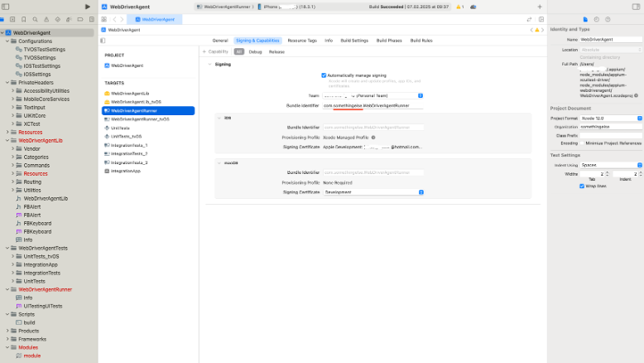Click the plus Library button

coord(540,7)
